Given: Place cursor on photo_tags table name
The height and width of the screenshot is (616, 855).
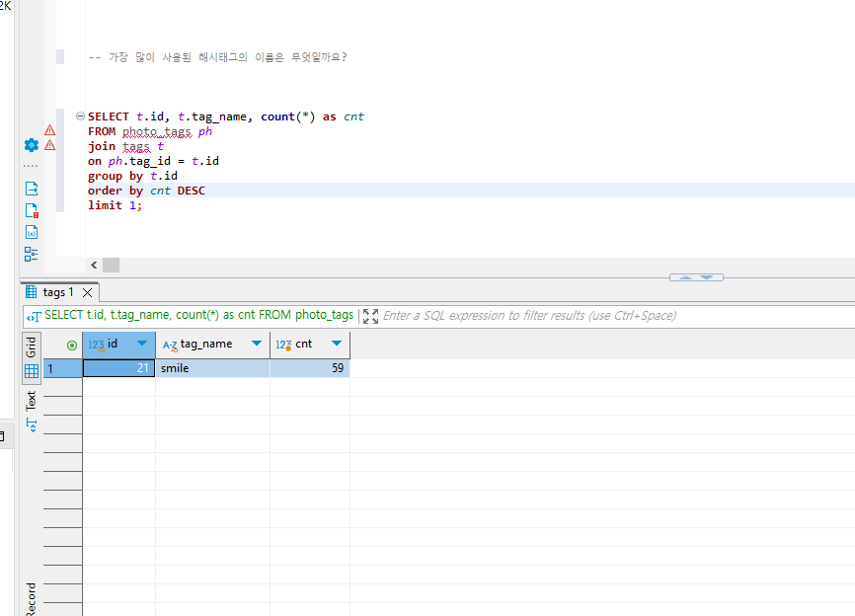Looking at the screenshot, I should coord(157,131).
